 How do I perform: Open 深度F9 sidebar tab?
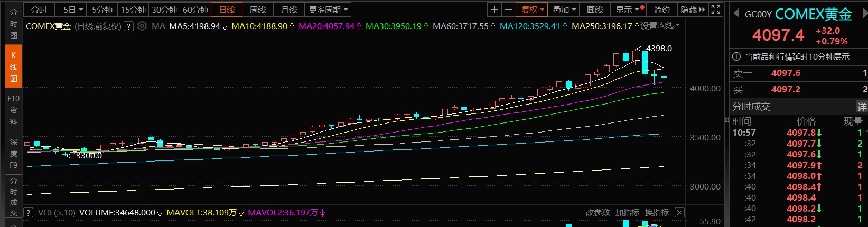(x=14, y=153)
